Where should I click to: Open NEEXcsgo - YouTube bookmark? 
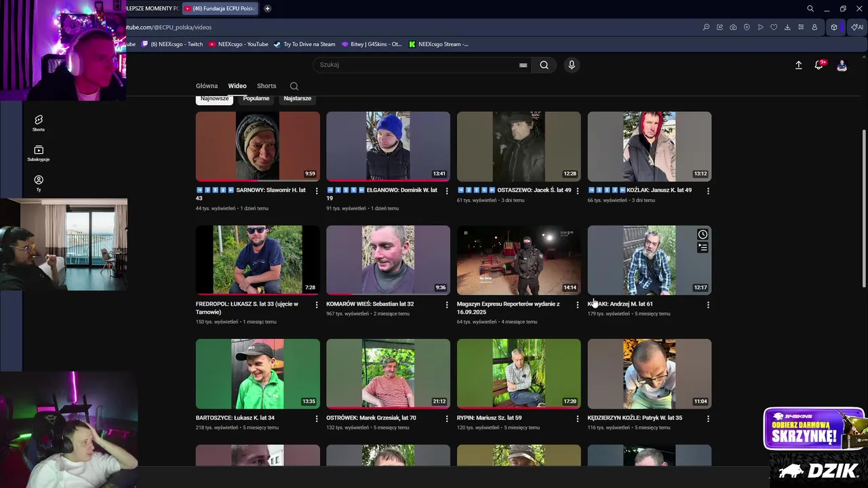click(x=239, y=44)
